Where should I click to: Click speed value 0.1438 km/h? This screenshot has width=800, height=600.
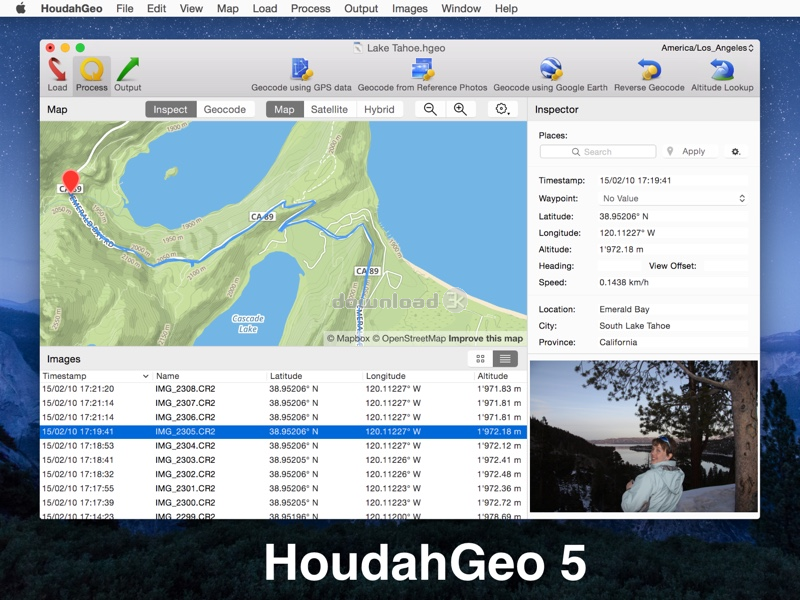click(672, 282)
